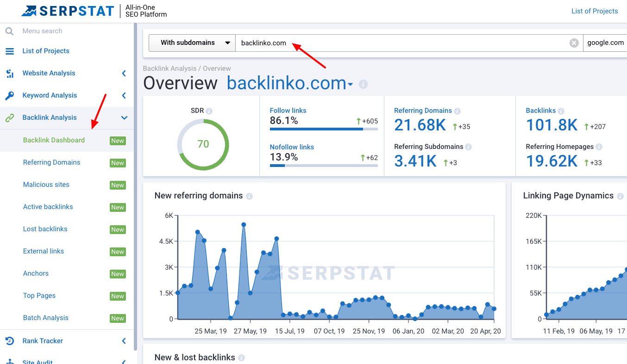This screenshot has width=627, height=364.
Task: Open Anchors in sidebar
Action: click(36, 273)
